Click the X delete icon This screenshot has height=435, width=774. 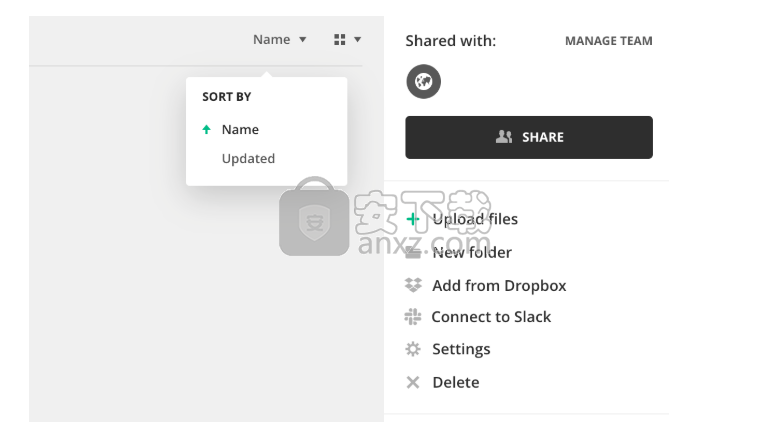(413, 382)
